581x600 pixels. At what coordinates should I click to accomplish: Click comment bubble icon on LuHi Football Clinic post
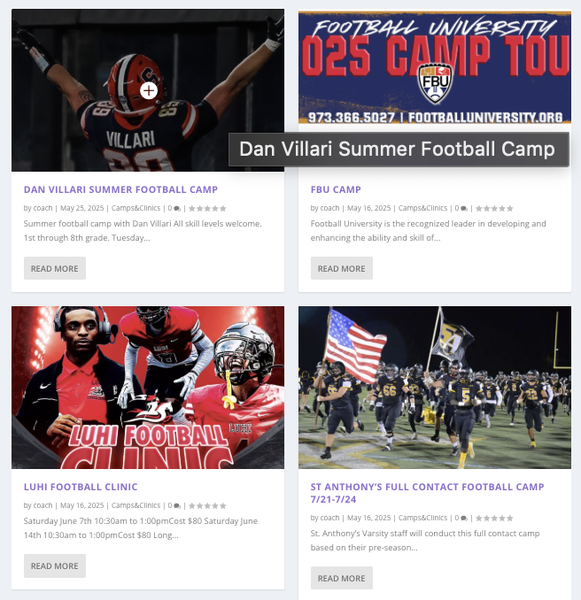pyautogui.click(x=177, y=506)
